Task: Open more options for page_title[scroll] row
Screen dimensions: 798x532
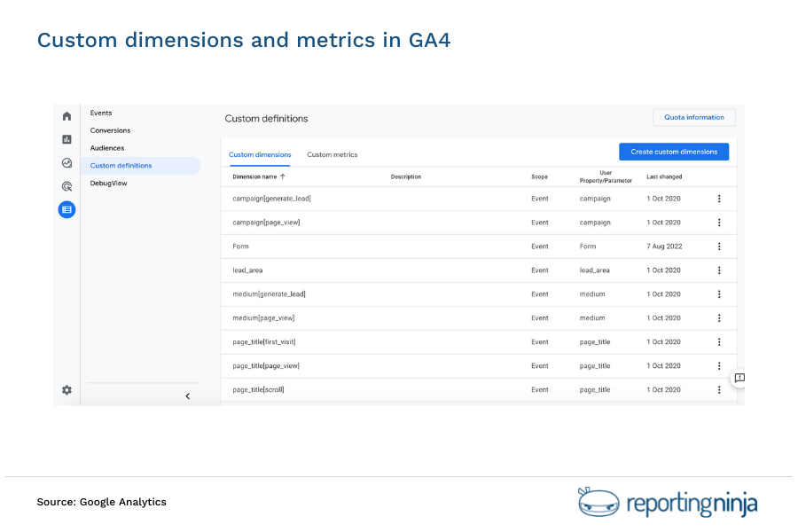Action: coord(719,389)
